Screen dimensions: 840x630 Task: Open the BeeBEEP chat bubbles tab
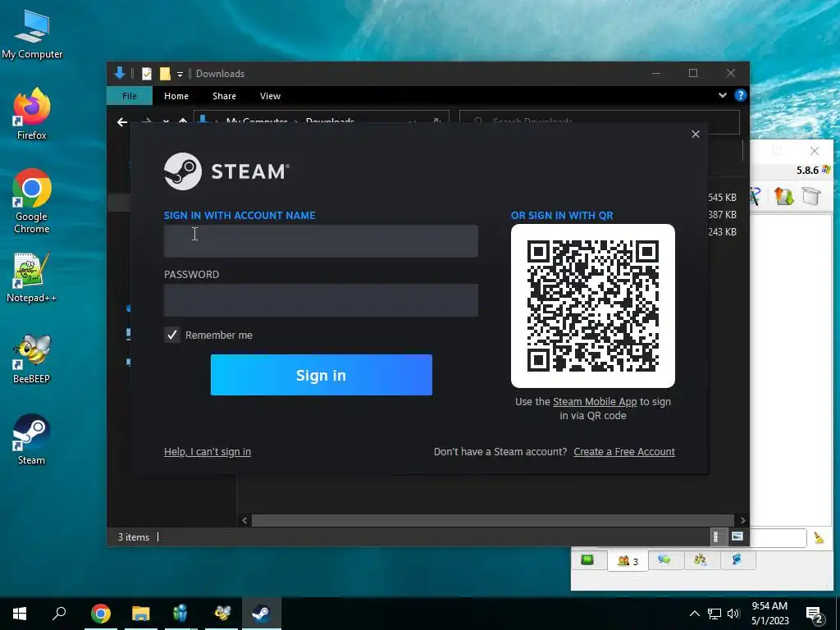(x=664, y=559)
